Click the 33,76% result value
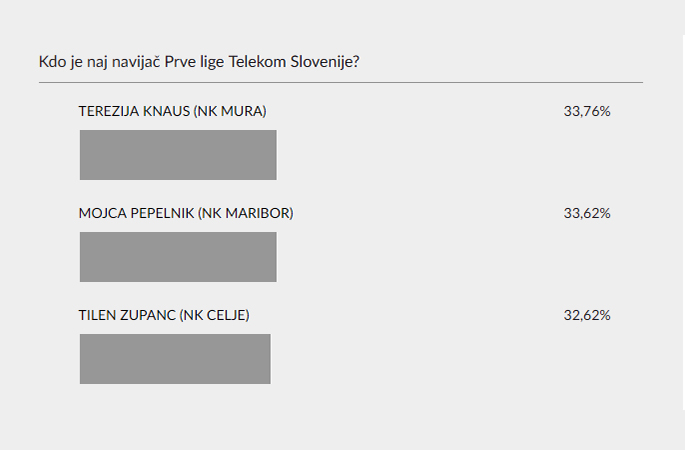 [587, 111]
